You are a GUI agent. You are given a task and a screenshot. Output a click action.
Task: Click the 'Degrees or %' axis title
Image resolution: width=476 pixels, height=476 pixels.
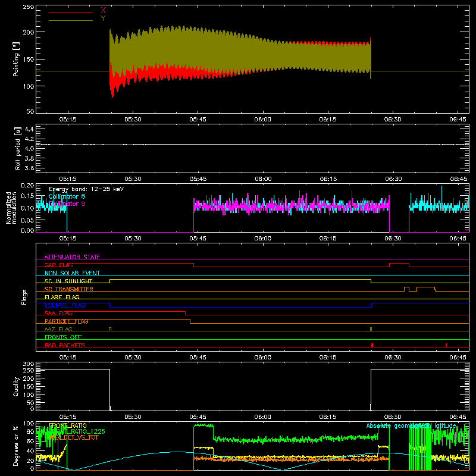tap(15, 446)
